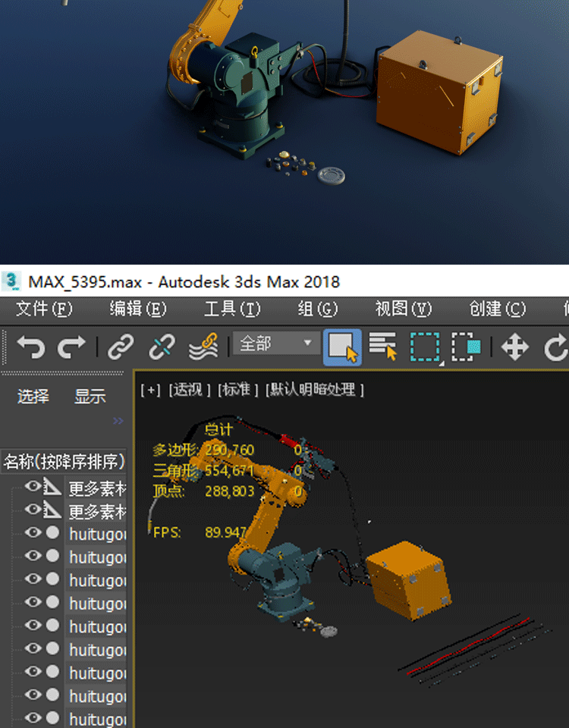Open the 编辑(E) menu
This screenshot has width=569, height=728.
(x=138, y=309)
